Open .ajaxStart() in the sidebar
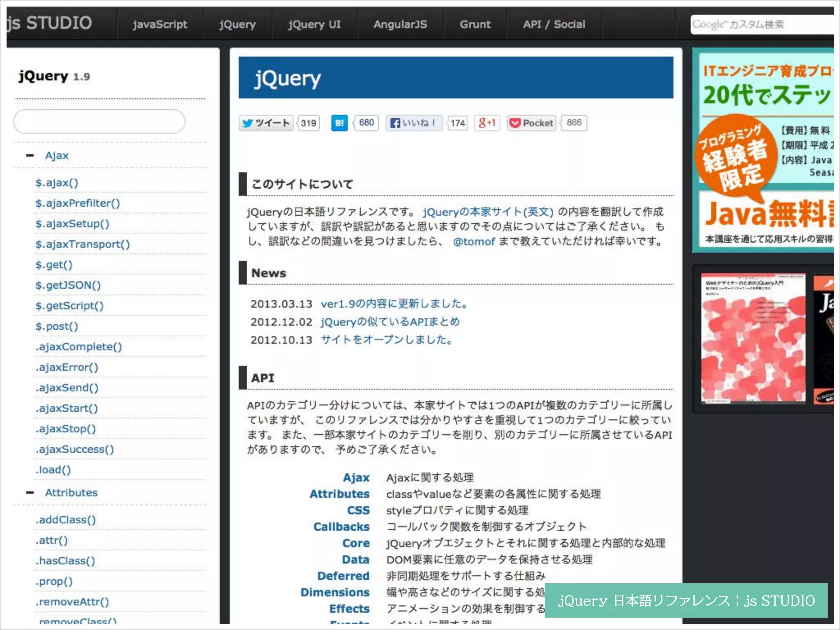This screenshot has height=630, width=840. pos(66,409)
